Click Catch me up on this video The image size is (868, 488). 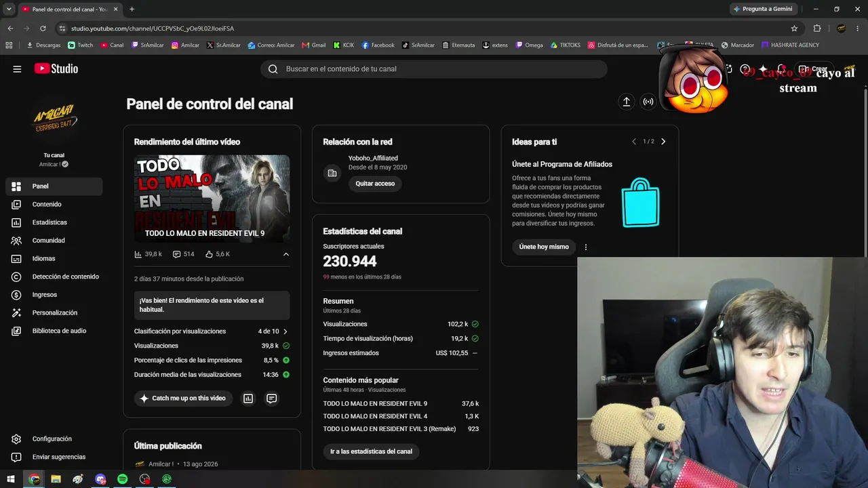pyautogui.click(x=183, y=399)
